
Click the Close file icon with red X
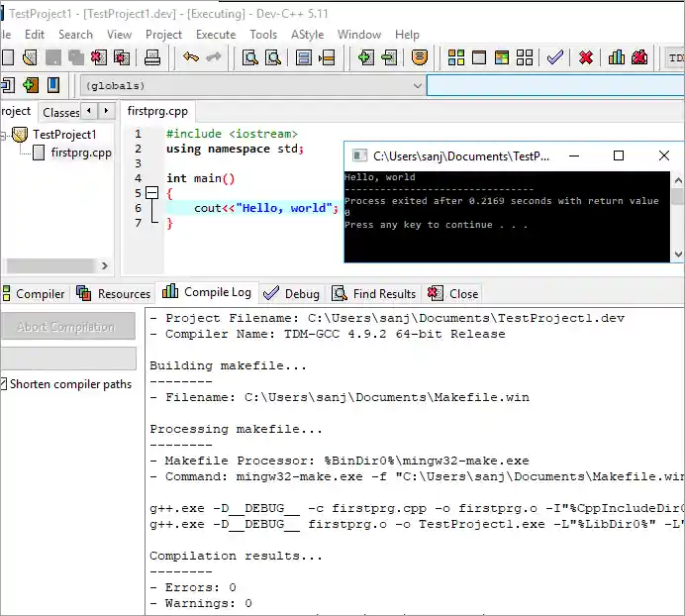tap(99, 57)
